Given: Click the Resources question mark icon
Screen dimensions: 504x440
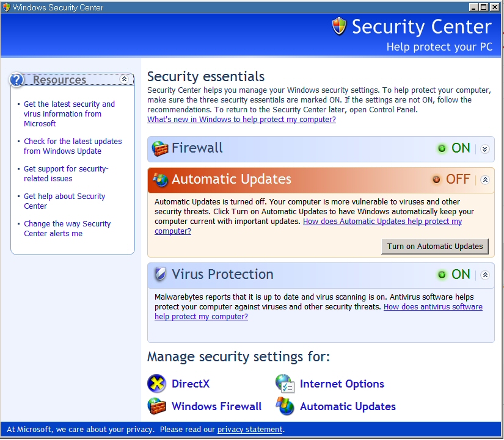Looking at the screenshot, I should pos(16,80).
